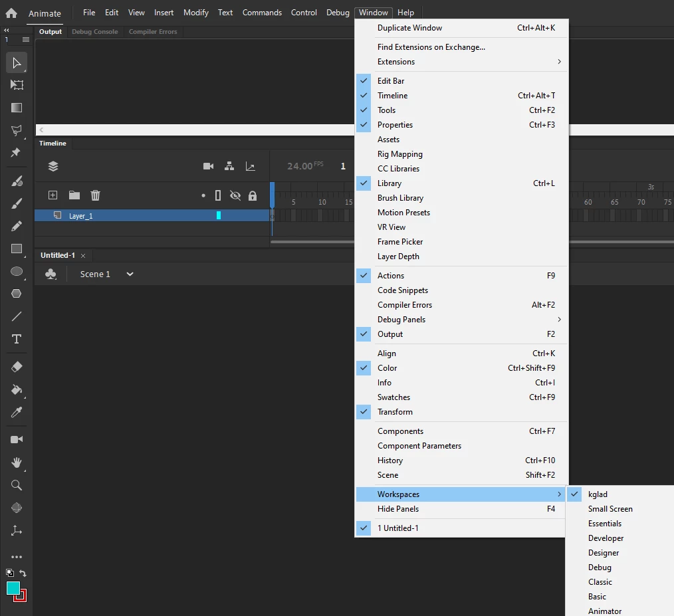This screenshot has width=674, height=616.
Task: Select the Asset Warp pin tool
Action: [16, 152]
